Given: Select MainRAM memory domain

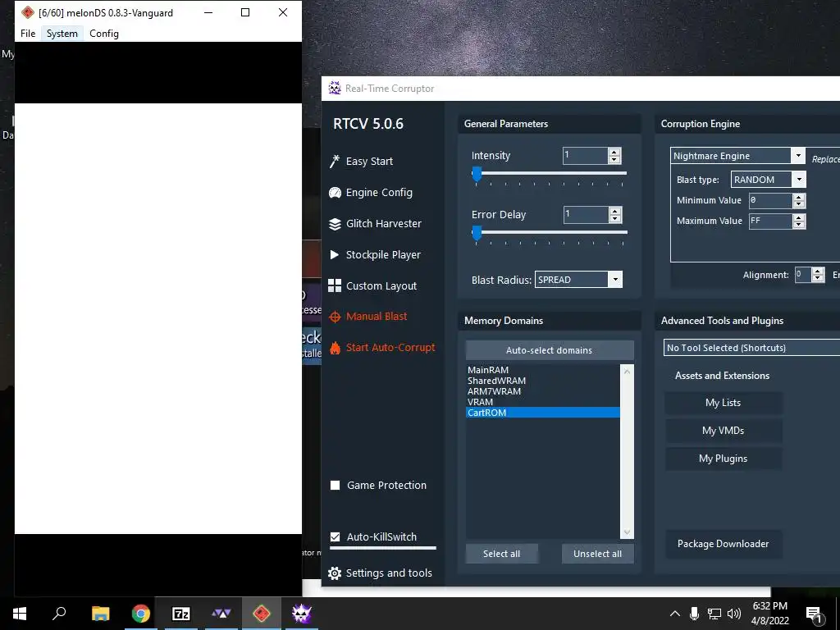Looking at the screenshot, I should [543, 370].
